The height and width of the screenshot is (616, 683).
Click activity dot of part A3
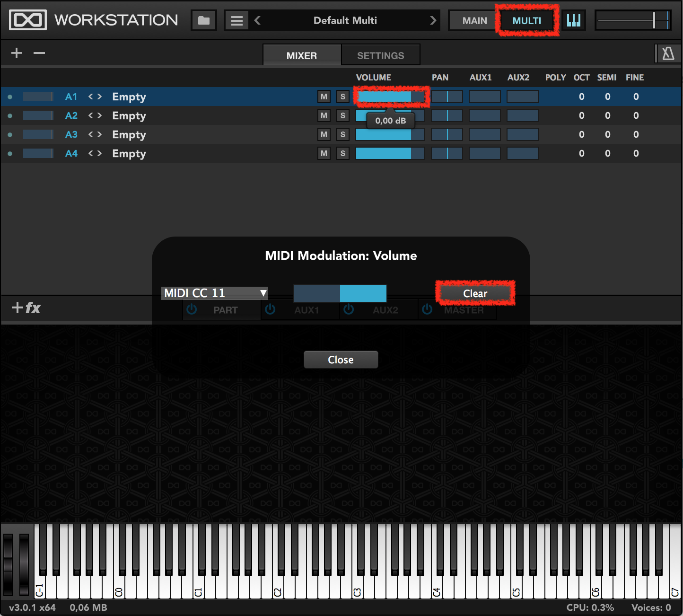pyautogui.click(x=10, y=135)
